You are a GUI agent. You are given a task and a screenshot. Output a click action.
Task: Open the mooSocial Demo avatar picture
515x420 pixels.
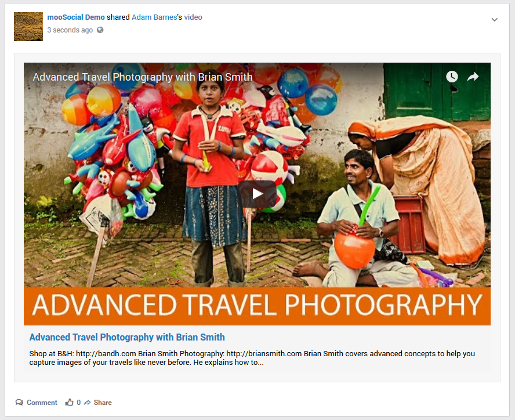[x=28, y=27]
